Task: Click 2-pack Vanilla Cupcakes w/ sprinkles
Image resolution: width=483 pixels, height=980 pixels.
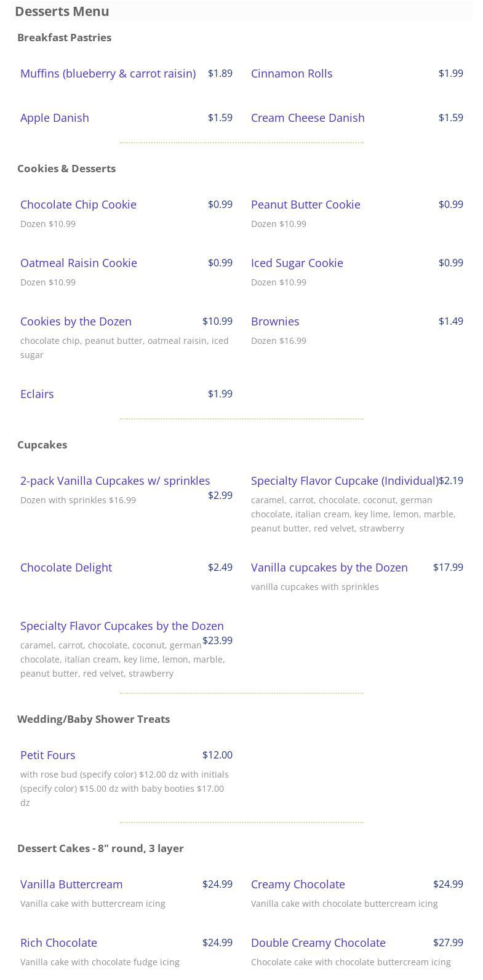Action: point(115,481)
